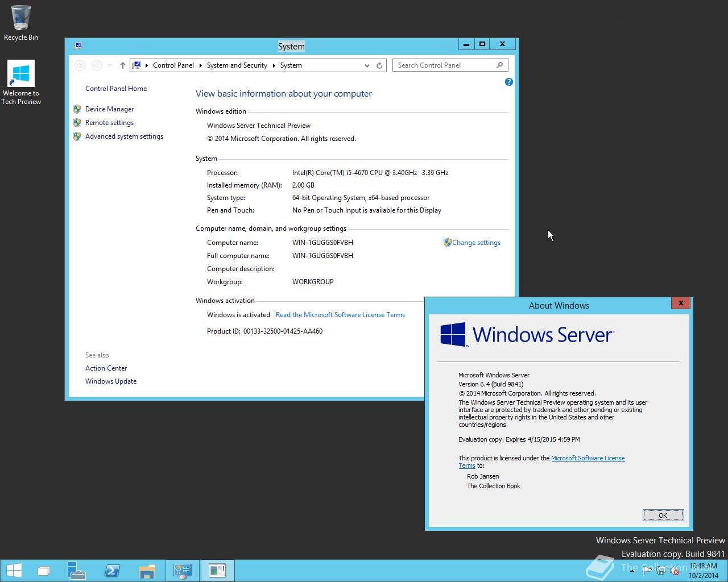The height and width of the screenshot is (582, 728).
Task: Click Microsoft Software License Terms in About dialog
Action: [x=588, y=458]
